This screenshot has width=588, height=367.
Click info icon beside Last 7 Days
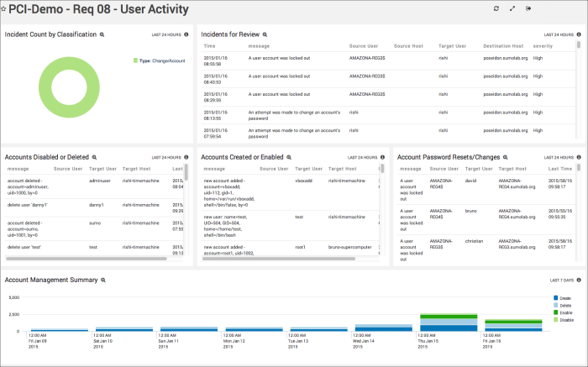point(578,280)
